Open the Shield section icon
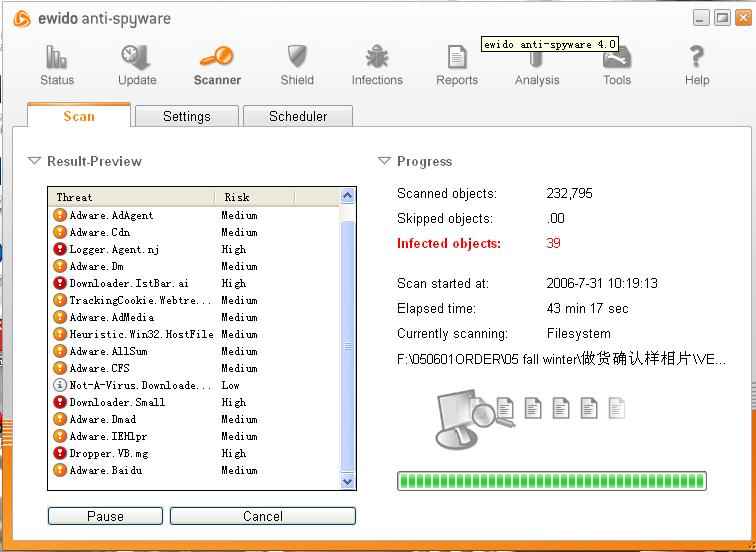The image size is (756, 552). (297, 56)
